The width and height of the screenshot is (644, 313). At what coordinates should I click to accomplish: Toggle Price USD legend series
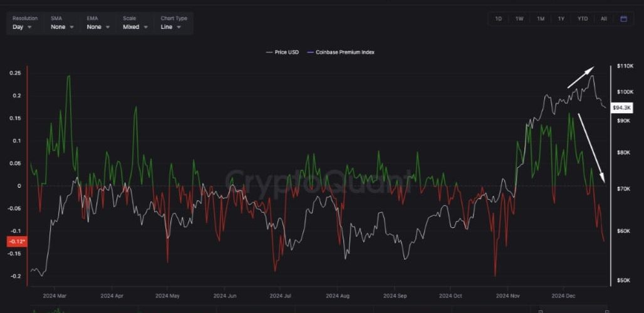point(283,52)
